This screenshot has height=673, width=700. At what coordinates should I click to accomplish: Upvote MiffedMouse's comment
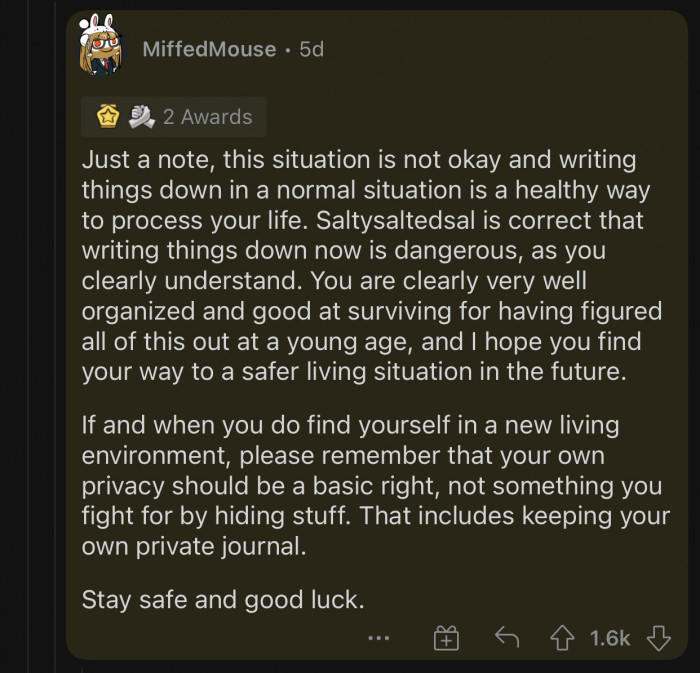click(563, 637)
